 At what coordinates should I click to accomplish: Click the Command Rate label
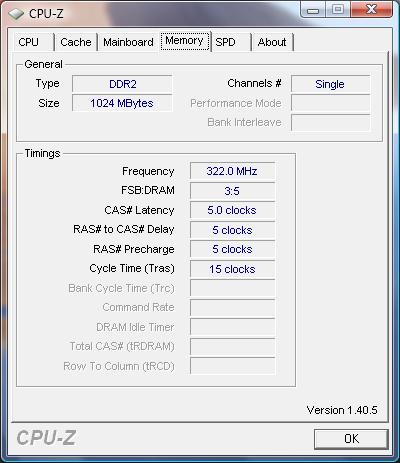(138, 307)
